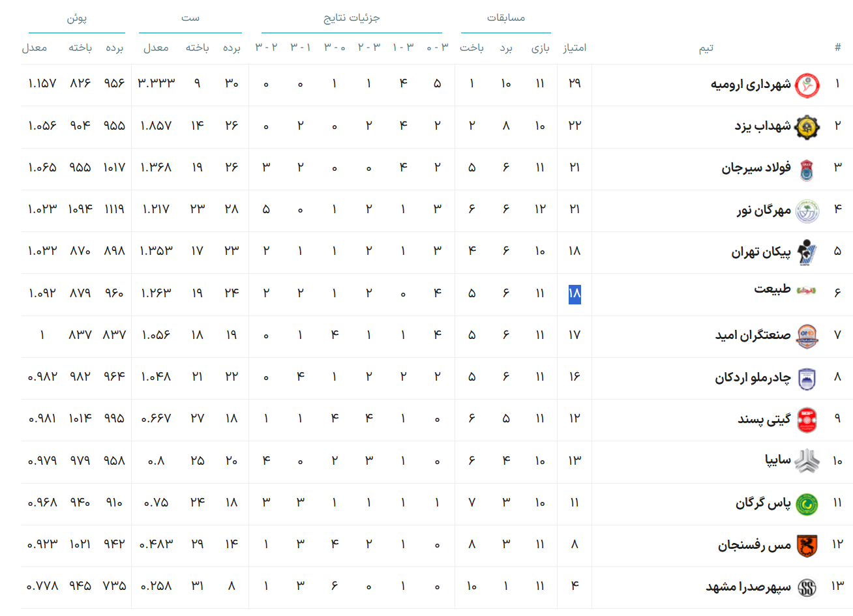This screenshot has height=616, width=853.
Task: Click the شهرداری ارومیه team logo
Action: tap(807, 85)
